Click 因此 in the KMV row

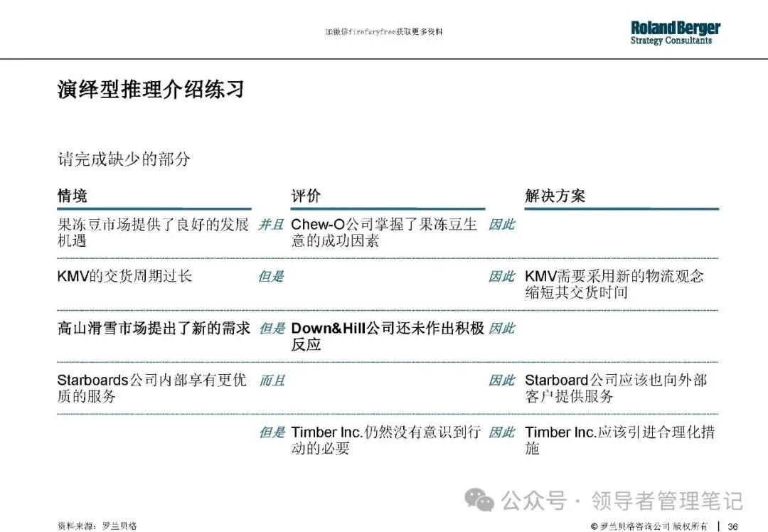click(x=501, y=276)
